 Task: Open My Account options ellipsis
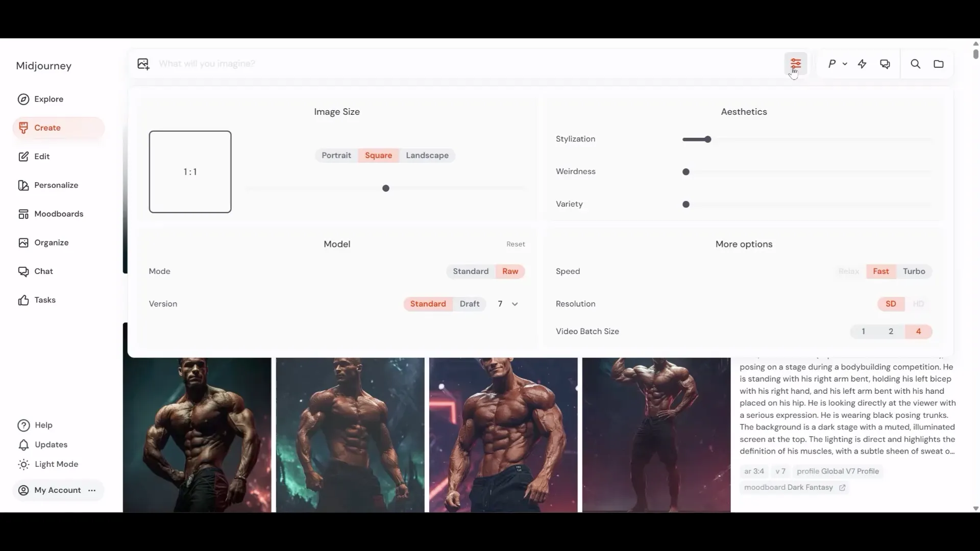click(x=92, y=490)
